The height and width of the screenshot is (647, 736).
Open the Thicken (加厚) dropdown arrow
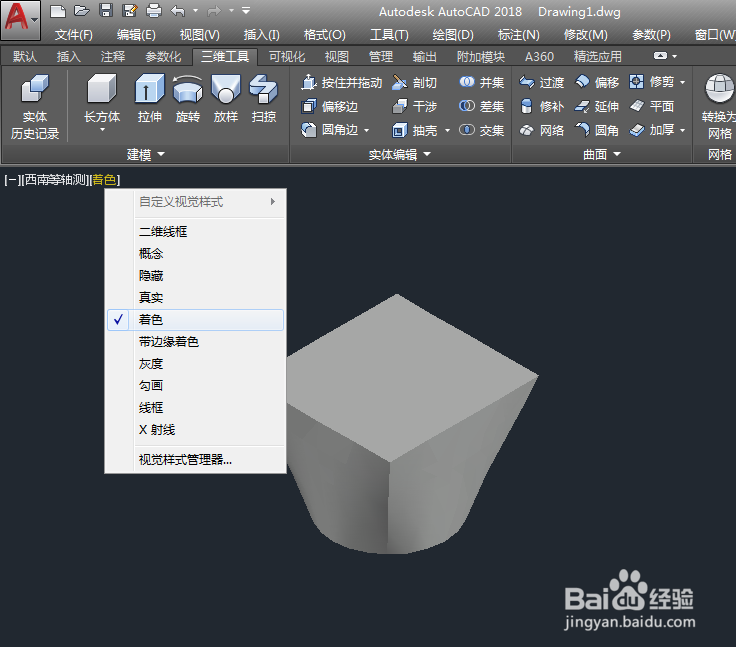pos(682,130)
